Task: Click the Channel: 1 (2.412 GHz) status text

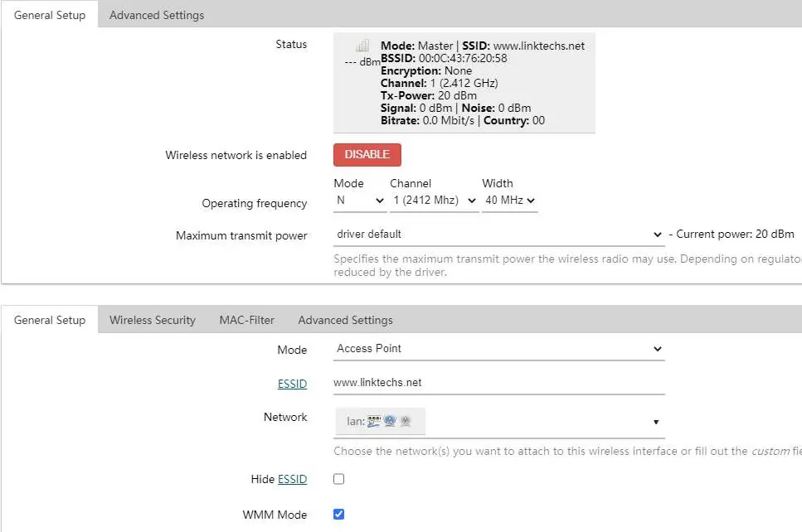Action: click(440, 83)
